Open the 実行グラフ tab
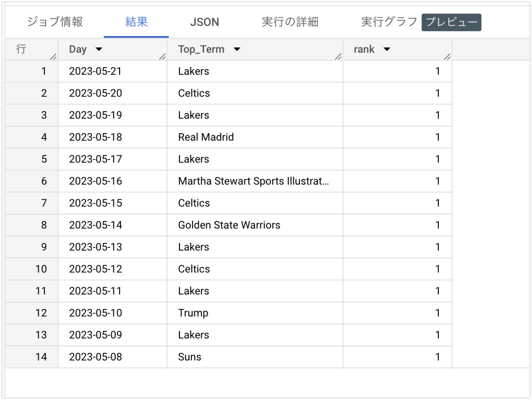The height and width of the screenshot is (400, 532). coord(389,22)
